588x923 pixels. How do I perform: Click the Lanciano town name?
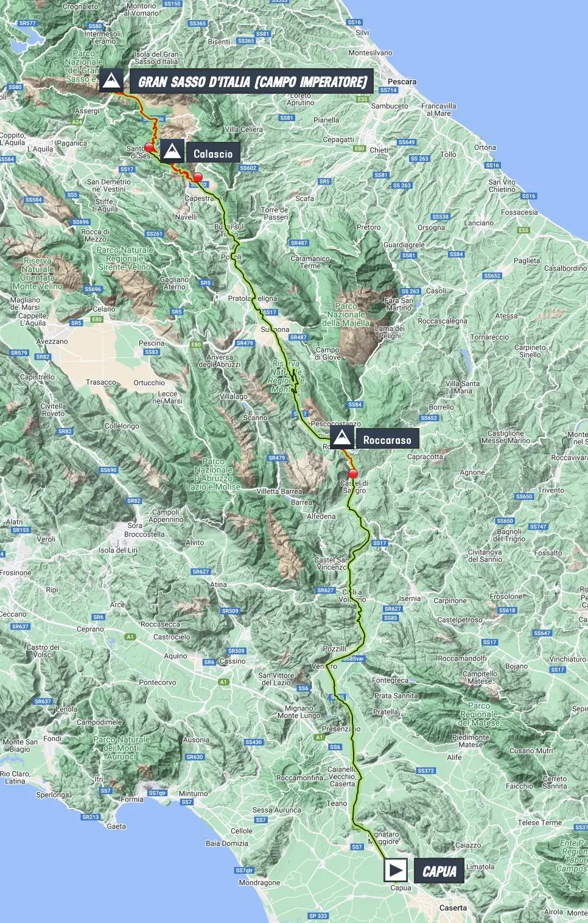click(x=479, y=223)
